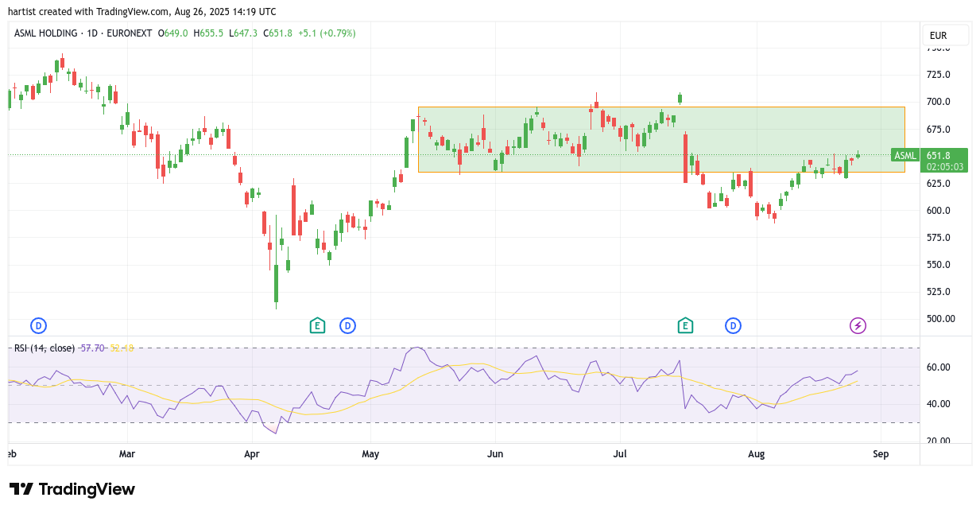Click the RSI (14, close) indicator label
Viewport: 980px width, 513px height.
click(45, 348)
